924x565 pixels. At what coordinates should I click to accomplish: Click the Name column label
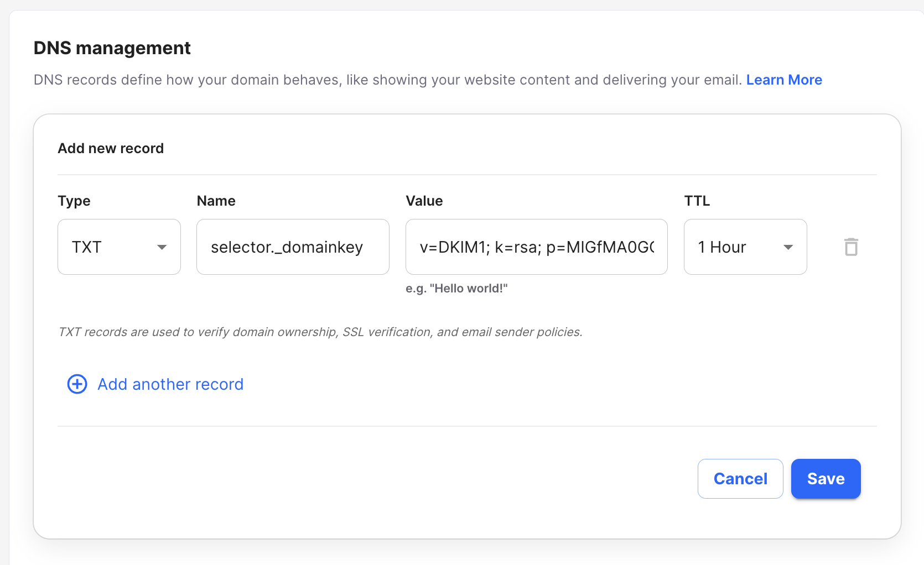[x=216, y=201]
